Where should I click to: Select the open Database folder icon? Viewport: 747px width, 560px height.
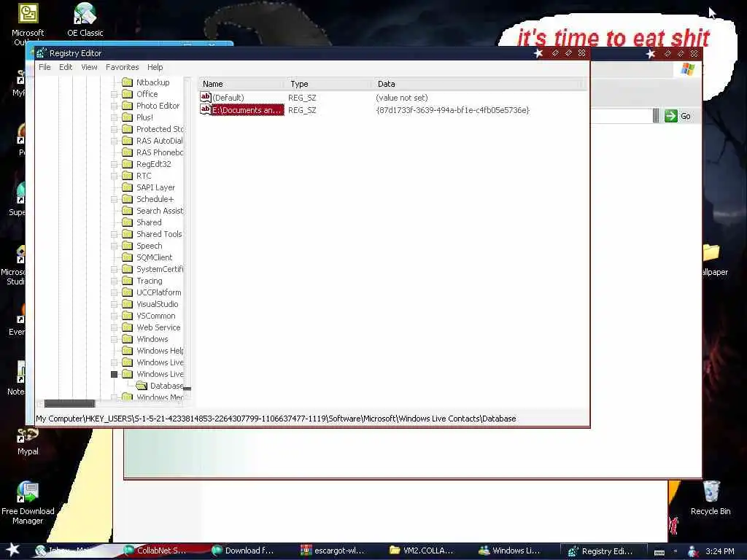tap(141, 385)
